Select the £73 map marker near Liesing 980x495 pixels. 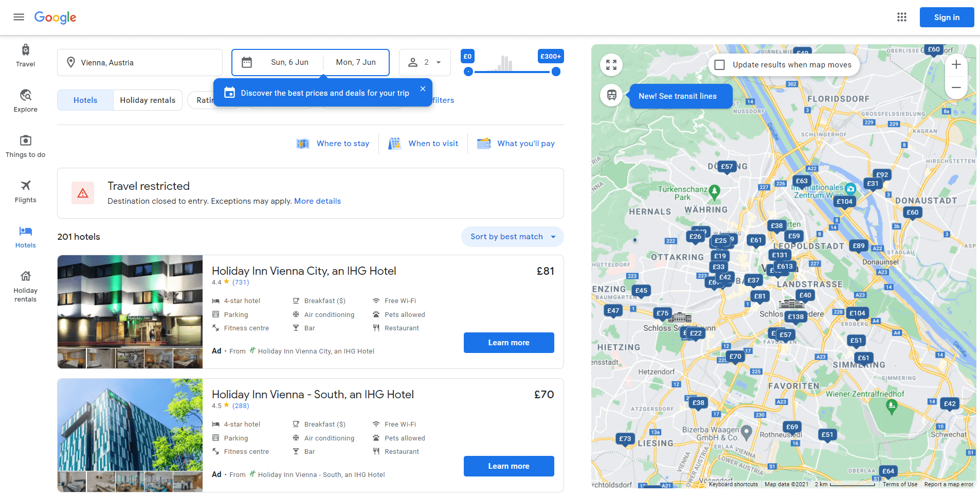tap(625, 439)
